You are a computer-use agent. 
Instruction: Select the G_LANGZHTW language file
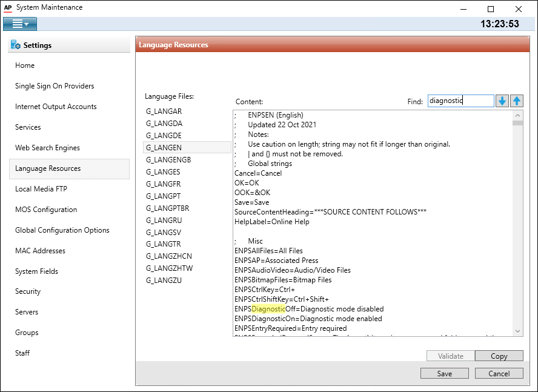tap(169, 268)
